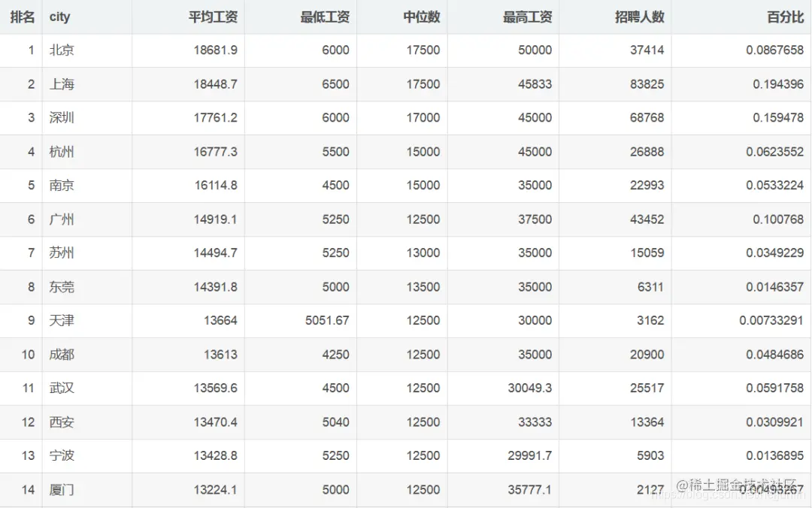Click percentage value 0.194396
812x508 pixels.
point(778,84)
